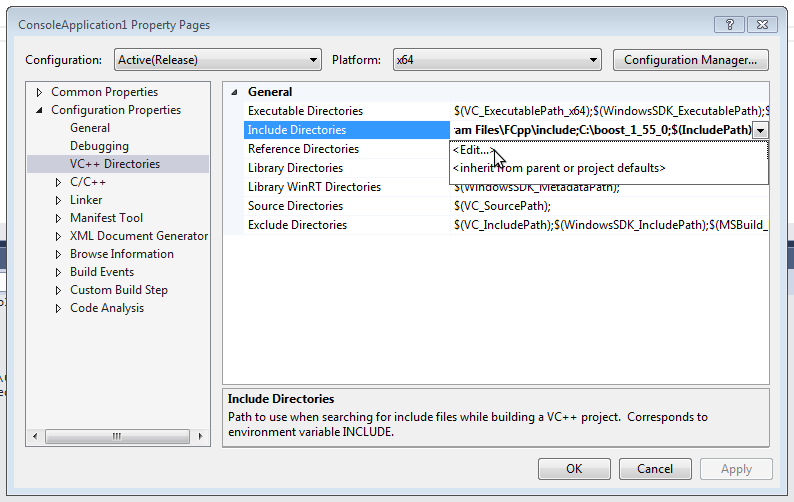Click the tree panel horizontal scrollbar
Image resolution: width=794 pixels, height=502 pixels.
(116, 437)
